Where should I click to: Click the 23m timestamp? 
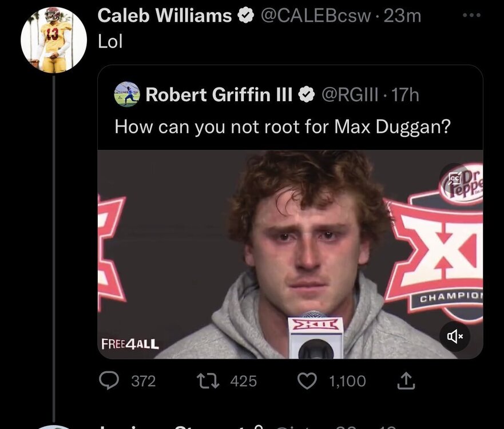pos(403,16)
